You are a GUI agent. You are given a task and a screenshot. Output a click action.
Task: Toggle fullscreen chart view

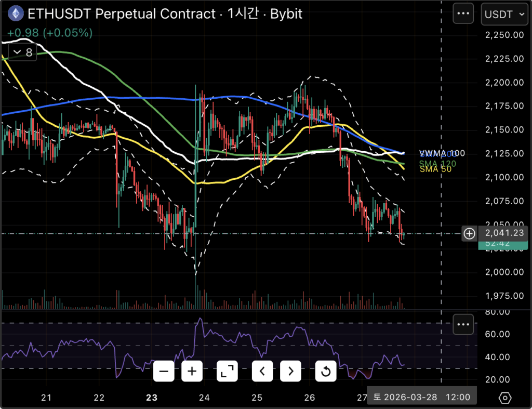coord(227,371)
